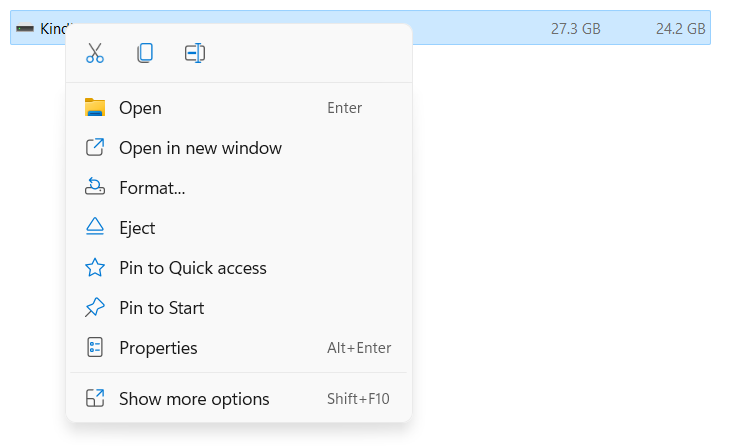
Task: Choose Open from the context menu
Action: [140, 108]
